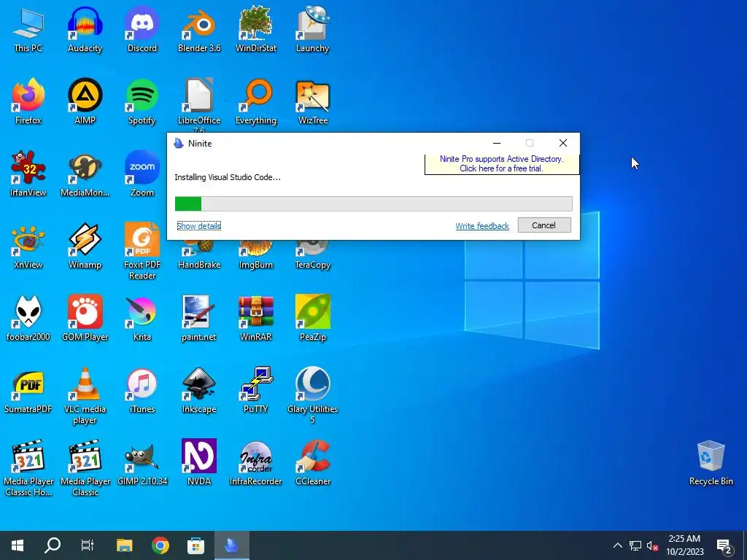Select the Inkscape desktop icon
The width and height of the screenshot is (747, 560).
point(199,391)
